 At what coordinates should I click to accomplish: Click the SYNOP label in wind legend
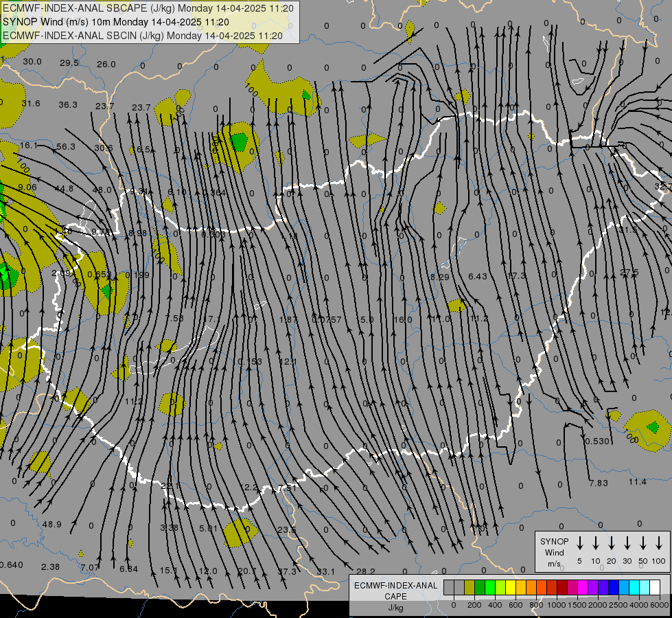point(554,542)
